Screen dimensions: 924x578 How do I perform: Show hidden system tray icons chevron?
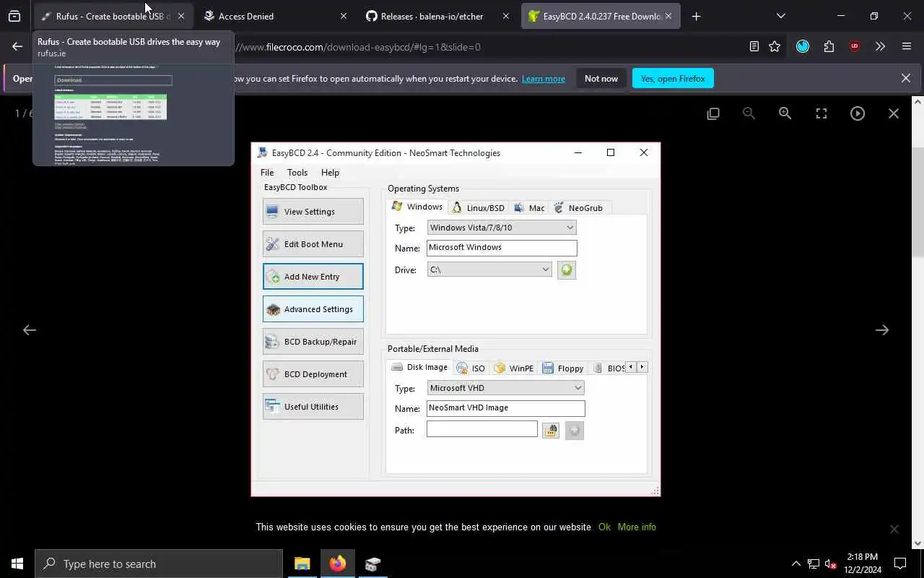click(796, 564)
